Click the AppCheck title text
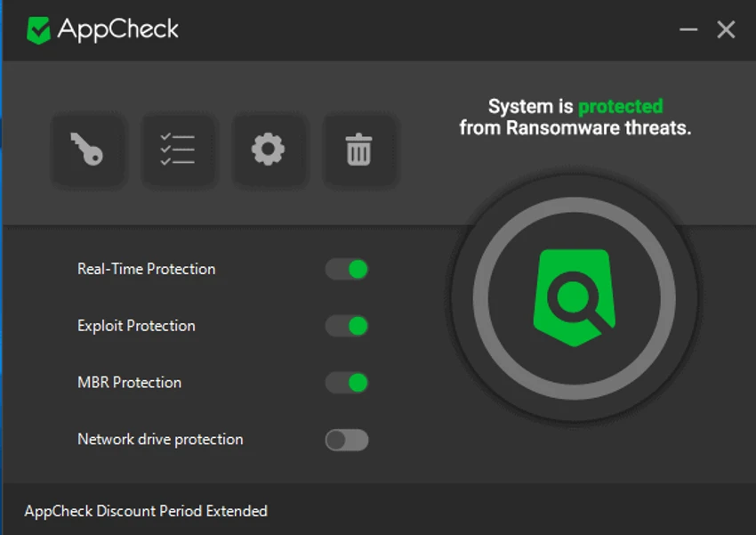This screenshot has width=756, height=535. (118, 29)
